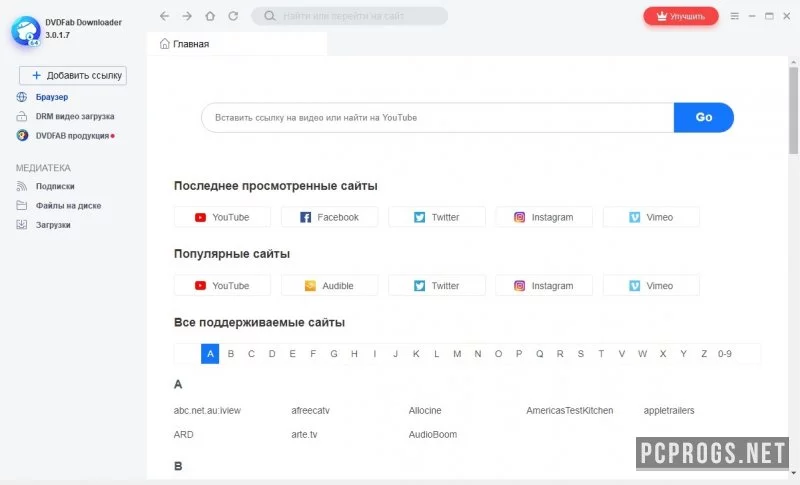Image resolution: width=800 pixels, height=485 pixels.
Task: Click the Улучшить upgrade button
Action: coord(681,16)
